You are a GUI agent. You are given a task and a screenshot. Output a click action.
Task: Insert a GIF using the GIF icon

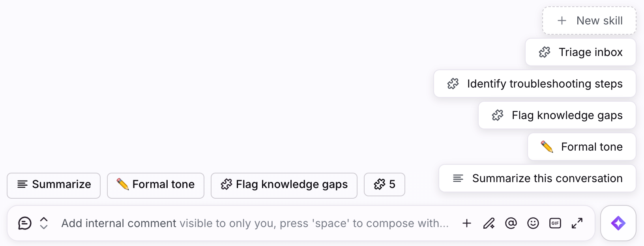(x=555, y=223)
